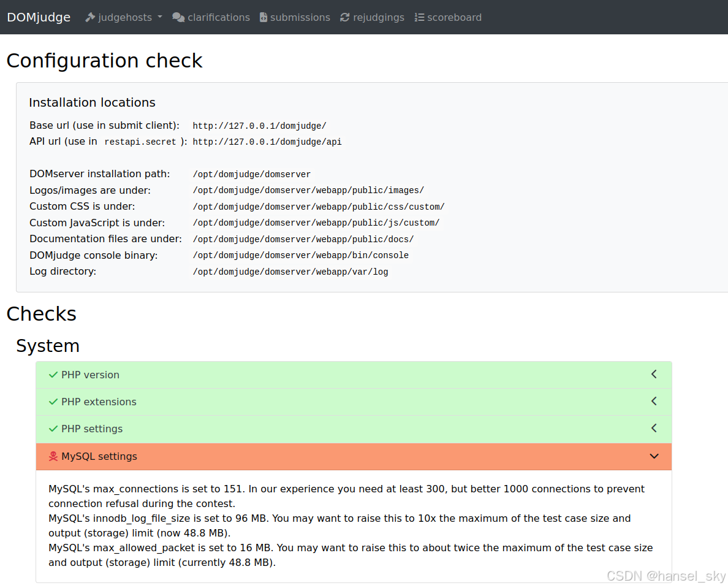The image size is (728, 588).
Task: Open PHP settings via its chevron arrow
Action: tap(654, 428)
